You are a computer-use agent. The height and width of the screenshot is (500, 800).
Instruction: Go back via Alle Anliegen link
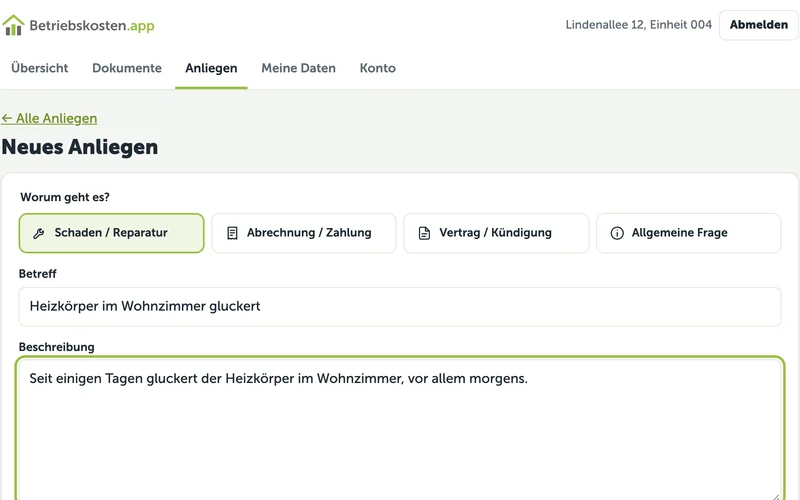(49, 118)
